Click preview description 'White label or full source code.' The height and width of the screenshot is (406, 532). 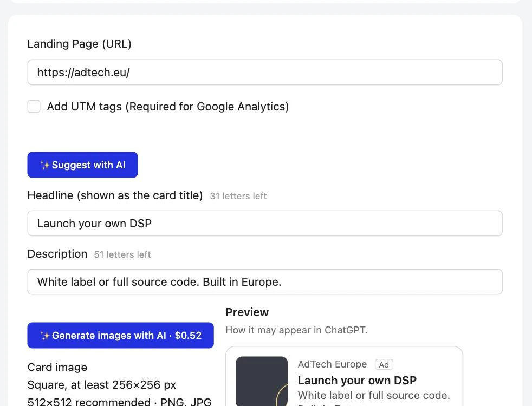click(x=374, y=395)
